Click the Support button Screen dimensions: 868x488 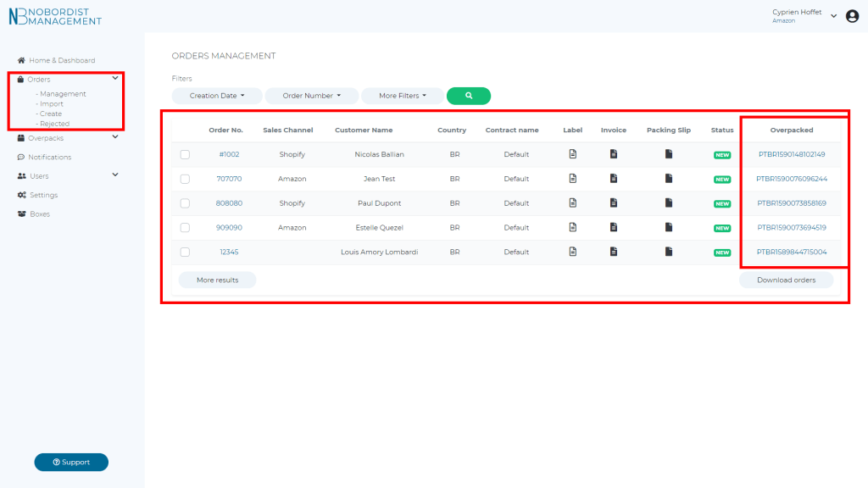coord(71,462)
